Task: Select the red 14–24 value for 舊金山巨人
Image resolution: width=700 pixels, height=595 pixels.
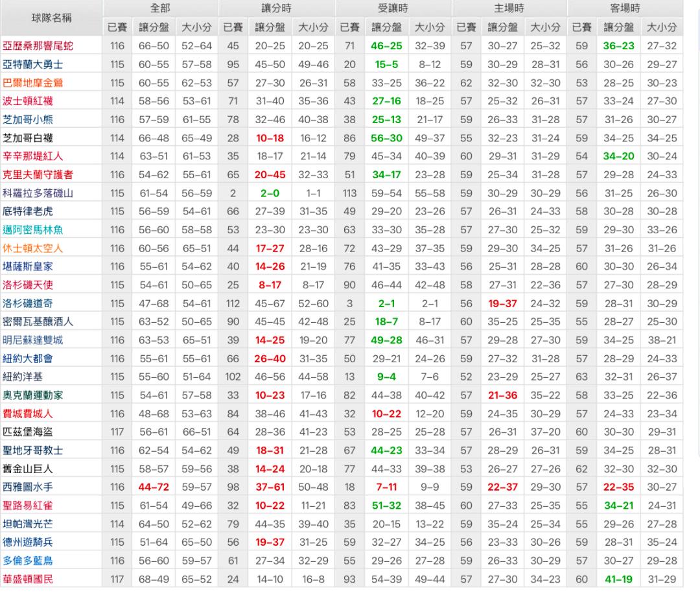Action: point(270,469)
